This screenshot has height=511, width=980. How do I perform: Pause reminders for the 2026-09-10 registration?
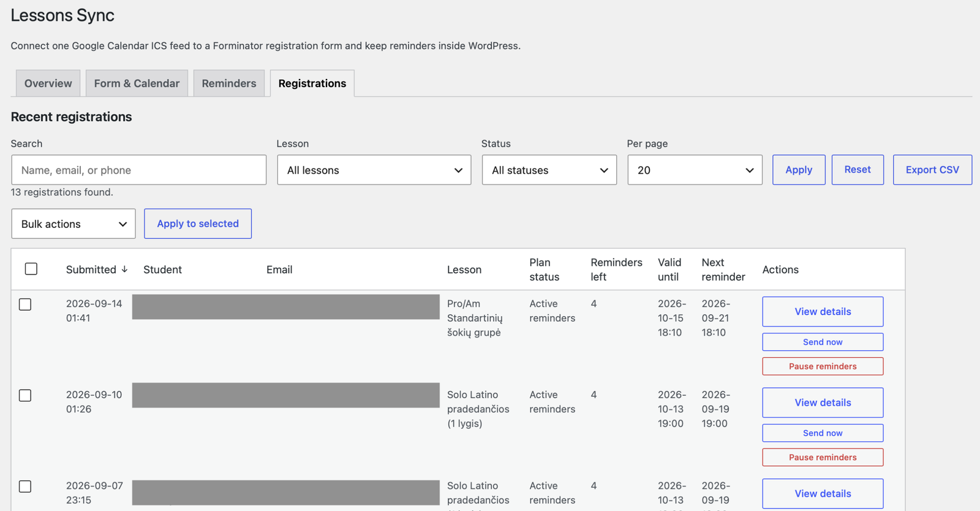823,457
